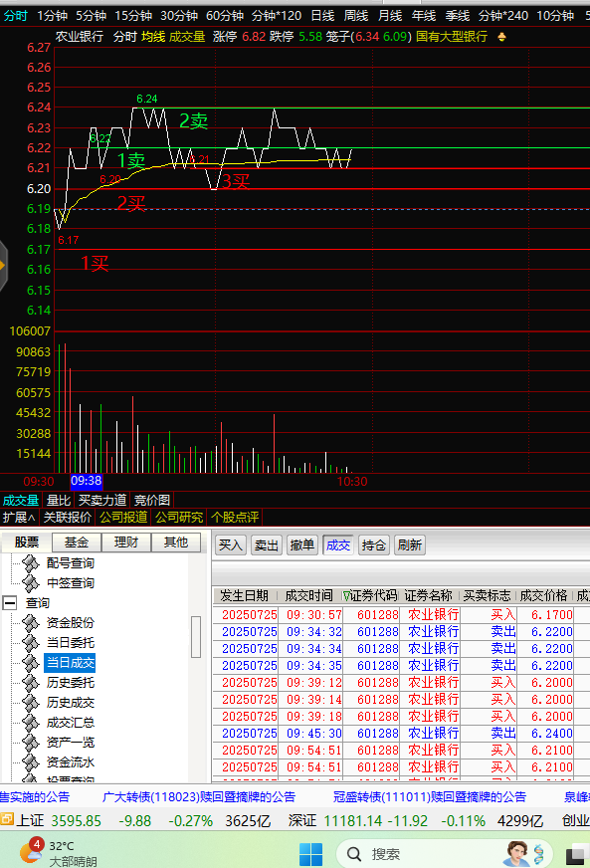590x868 pixels.
Task: Open the 竞价图 indicator tab
Action: point(151,501)
